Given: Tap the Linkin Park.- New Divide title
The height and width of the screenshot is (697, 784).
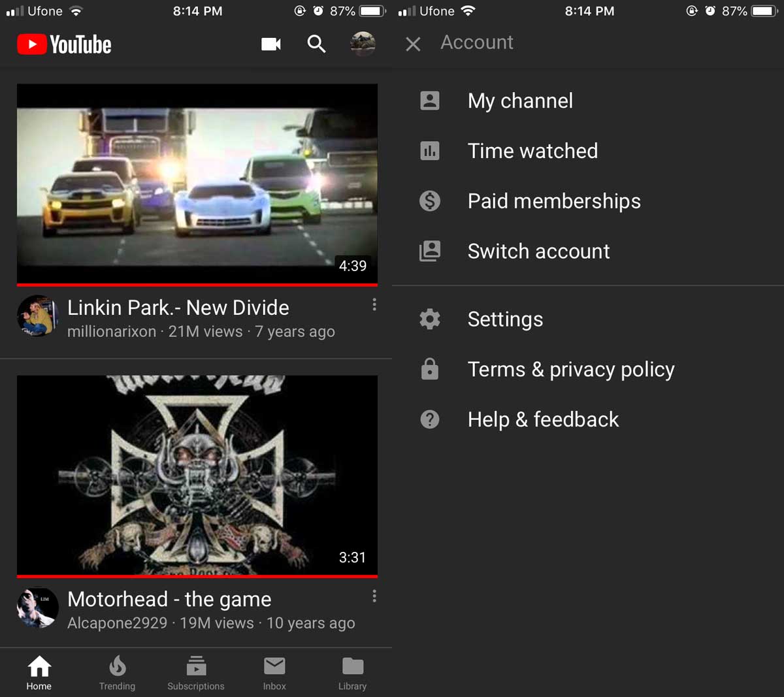Looking at the screenshot, I should point(178,308).
